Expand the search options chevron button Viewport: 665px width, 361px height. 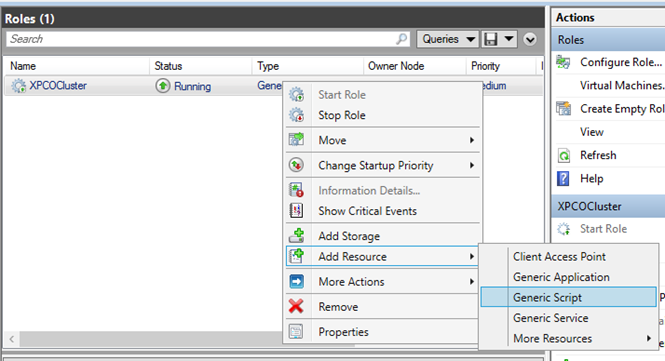tap(530, 39)
